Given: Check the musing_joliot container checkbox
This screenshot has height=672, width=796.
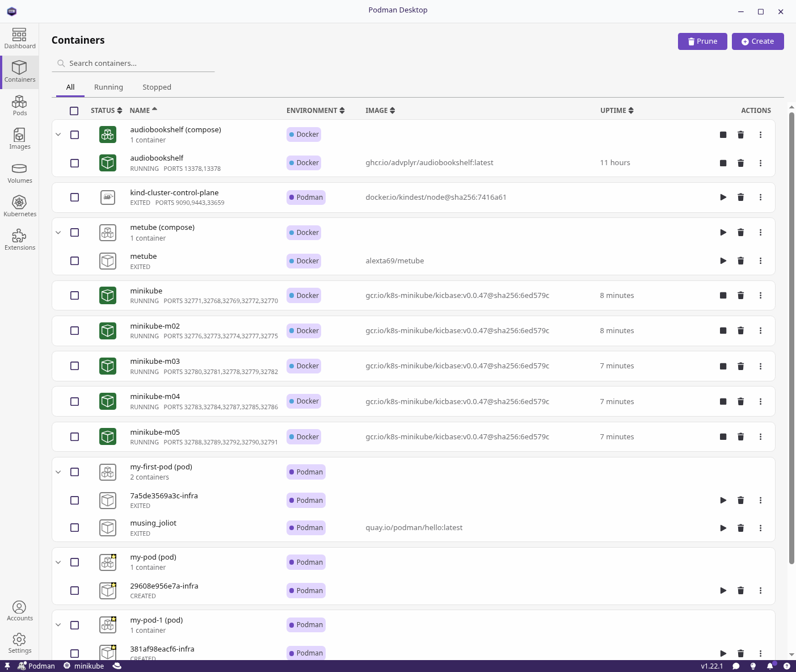Looking at the screenshot, I should (x=74, y=528).
